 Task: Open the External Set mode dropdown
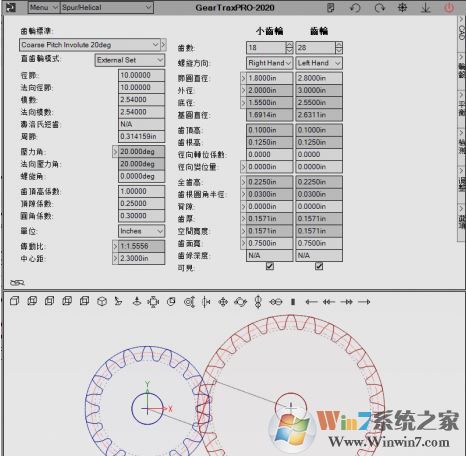130,60
